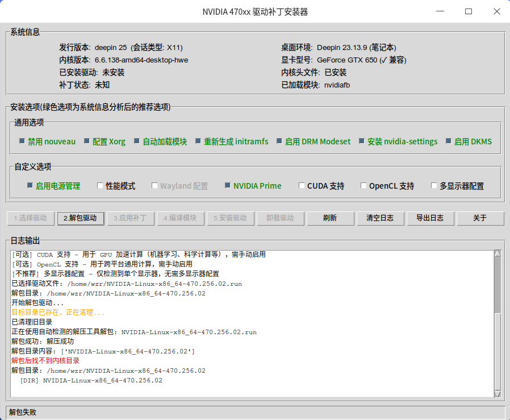Enable the CUDA 支持 checkbox
Screen dimensions: 510x420
coord(302,186)
